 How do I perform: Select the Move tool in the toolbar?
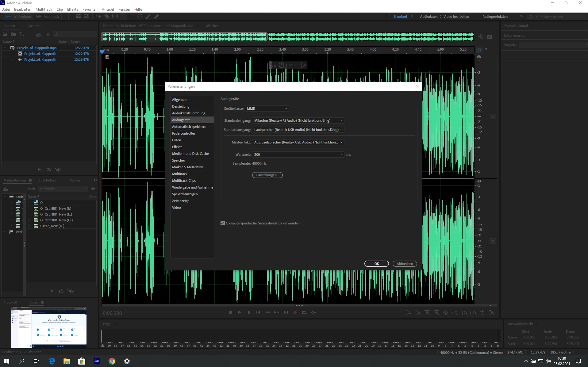[98, 16]
